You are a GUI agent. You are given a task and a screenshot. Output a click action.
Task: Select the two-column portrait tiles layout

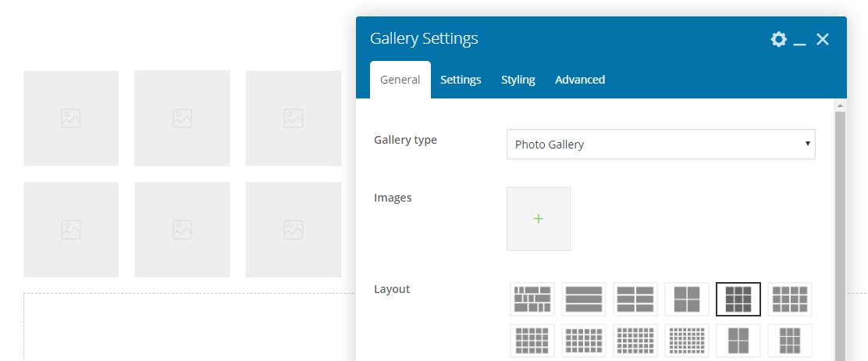[738, 341]
